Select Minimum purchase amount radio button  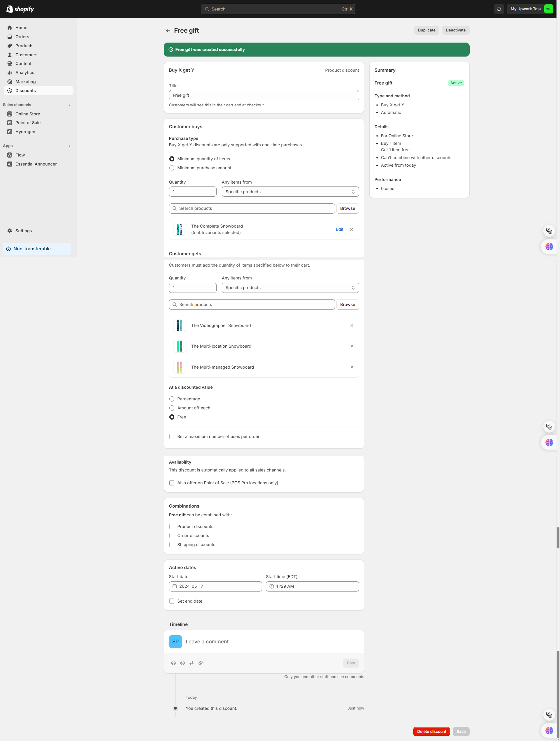pos(172,168)
